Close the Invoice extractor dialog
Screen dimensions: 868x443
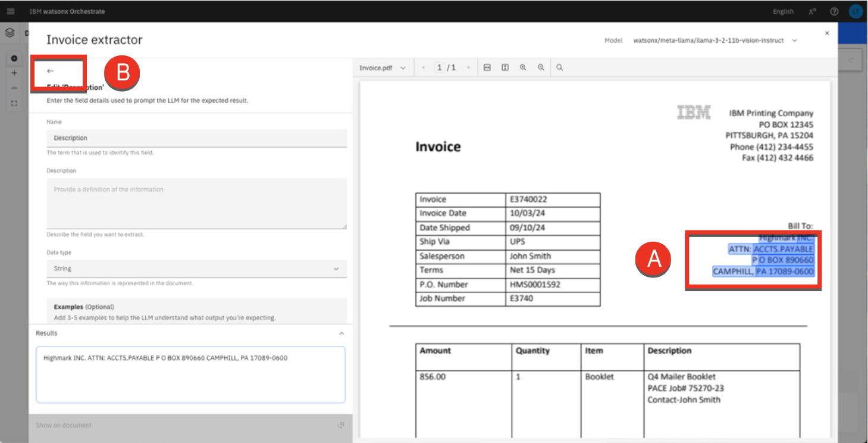[827, 33]
